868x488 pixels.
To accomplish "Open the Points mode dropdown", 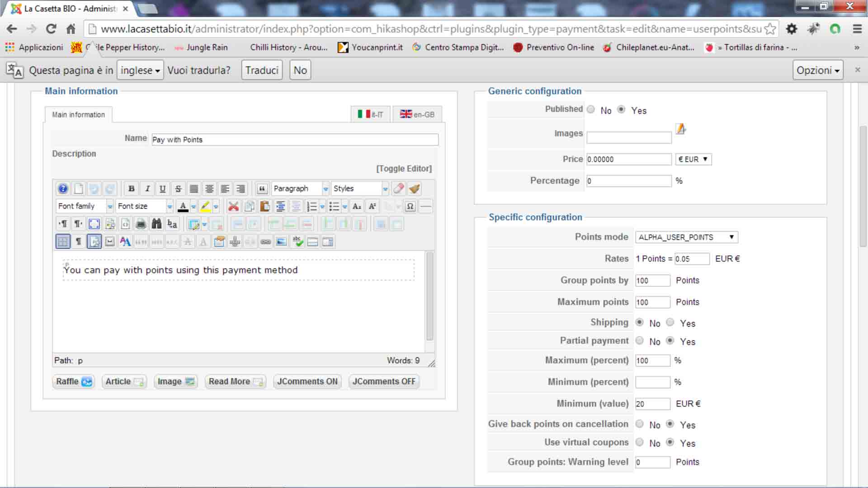I will (x=686, y=237).
